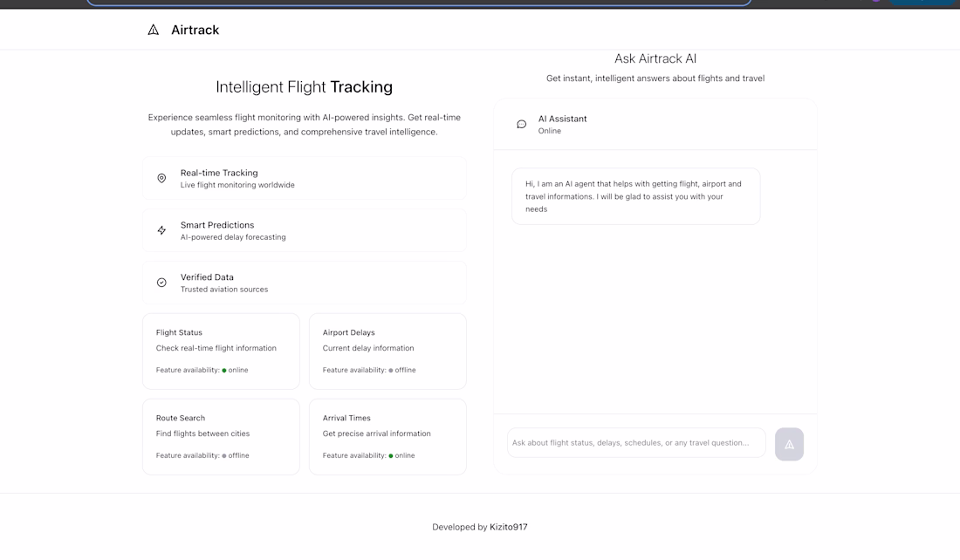Click the browser address bar at top
The height and width of the screenshot is (560, 960).
(419, 3)
